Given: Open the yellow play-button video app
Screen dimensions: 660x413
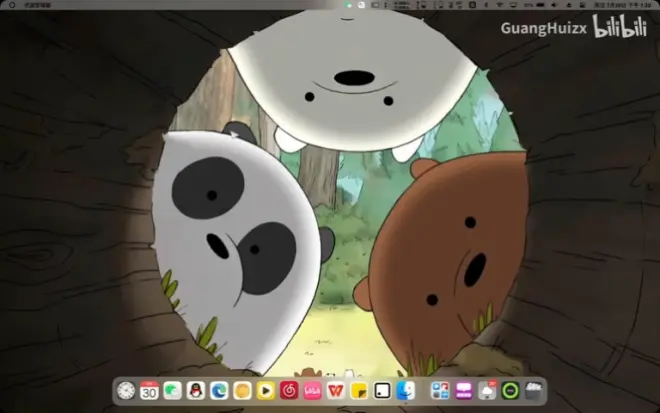Looking at the screenshot, I should (x=266, y=390).
